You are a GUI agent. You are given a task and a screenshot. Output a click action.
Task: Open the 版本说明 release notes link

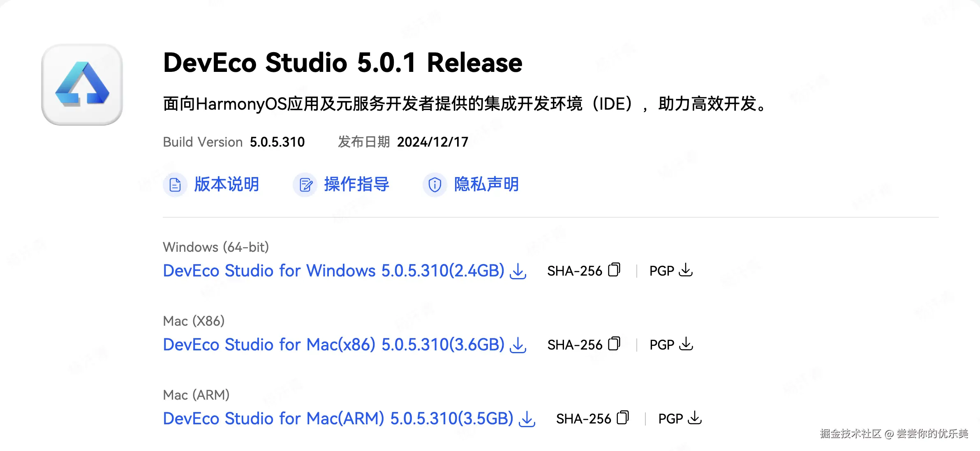click(227, 184)
